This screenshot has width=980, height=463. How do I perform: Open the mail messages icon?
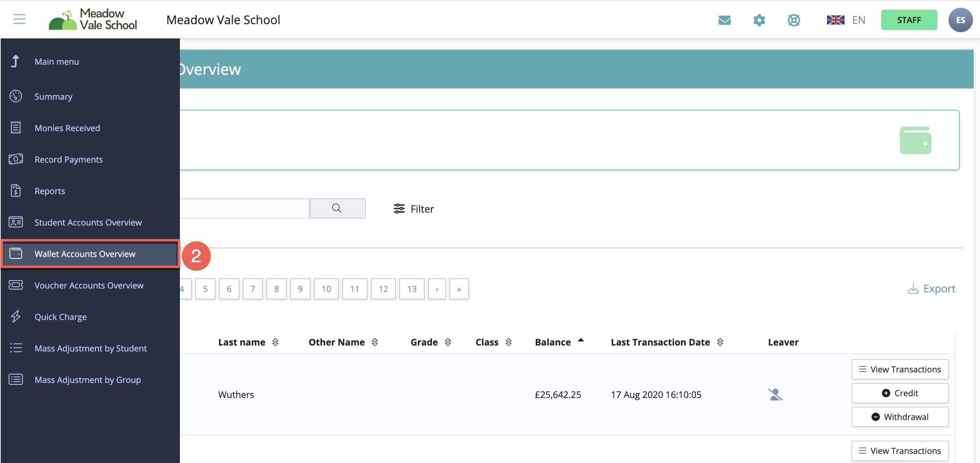click(724, 20)
